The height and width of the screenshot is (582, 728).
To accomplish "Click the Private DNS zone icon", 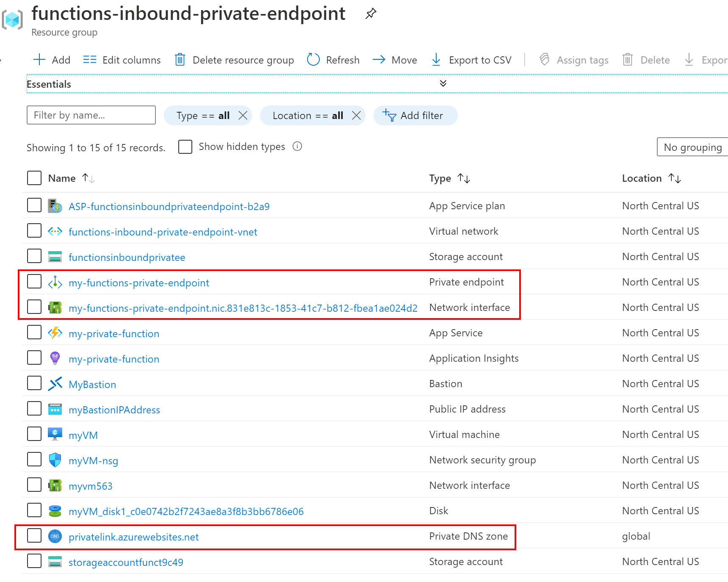I will point(55,536).
